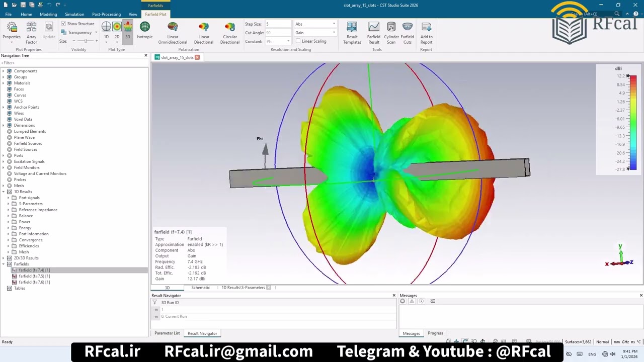Image resolution: width=644 pixels, height=362 pixels.
Task: Select the Tables tree item
Action: click(20, 288)
